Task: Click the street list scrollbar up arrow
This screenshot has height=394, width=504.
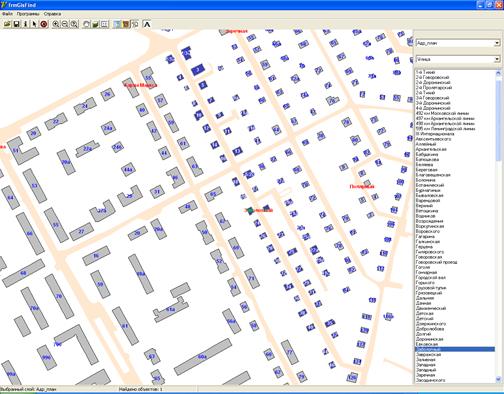Action: (x=499, y=72)
